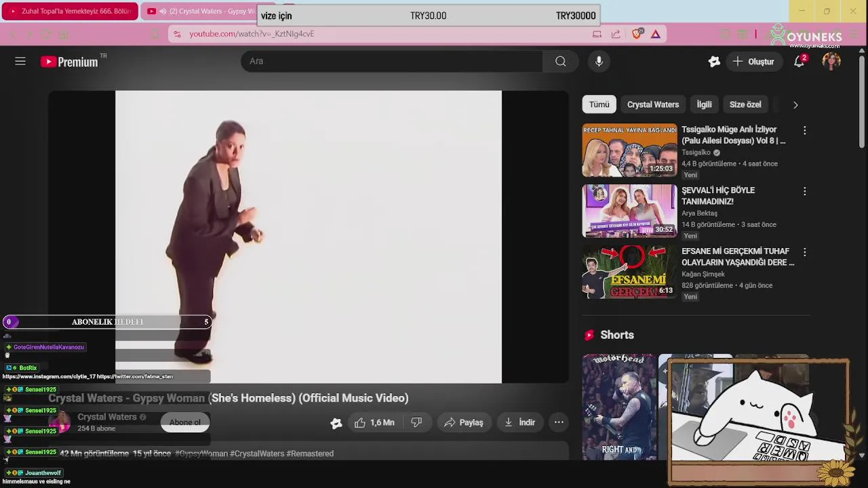Open the YouTube hamburger guide menu
The height and width of the screenshot is (488, 868).
pyautogui.click(x=20, y=61)
